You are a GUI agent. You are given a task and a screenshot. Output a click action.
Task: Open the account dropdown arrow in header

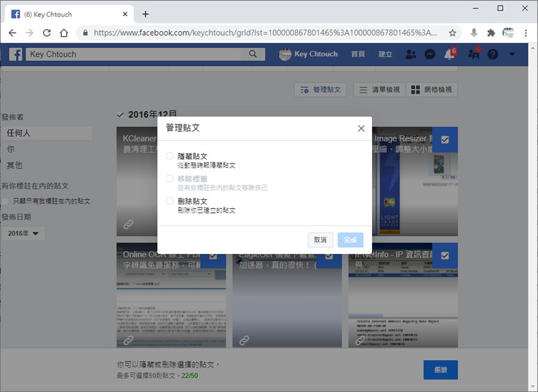[x=512, y=54]
